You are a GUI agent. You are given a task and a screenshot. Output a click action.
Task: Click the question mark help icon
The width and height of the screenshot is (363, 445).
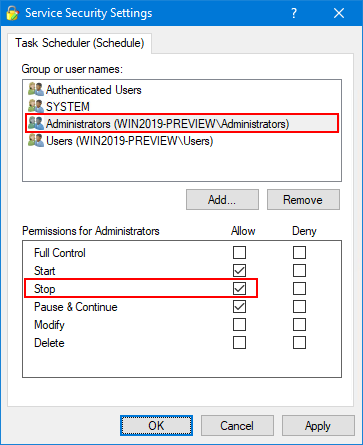(294, 13)
